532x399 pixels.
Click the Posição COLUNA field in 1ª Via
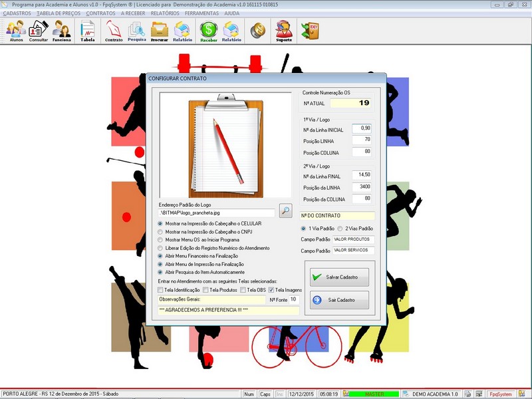(x=362, y=152)
